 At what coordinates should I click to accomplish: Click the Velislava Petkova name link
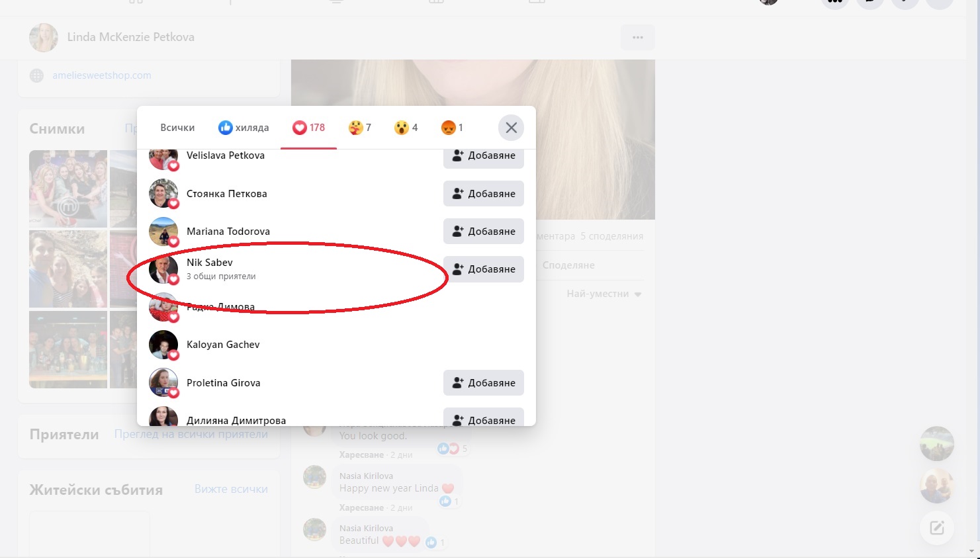[x=225, y=155]
